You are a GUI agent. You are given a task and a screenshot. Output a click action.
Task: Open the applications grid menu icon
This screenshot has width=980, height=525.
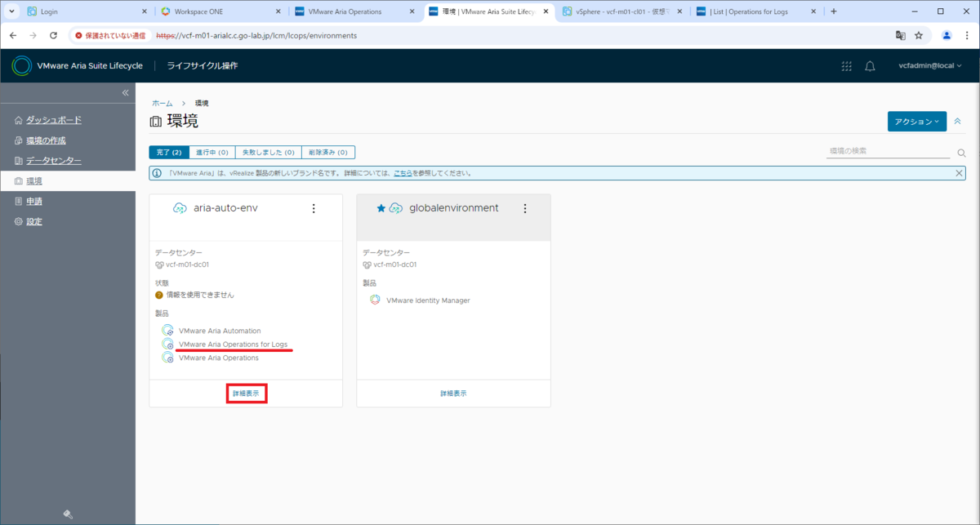(x=846, y=66)
